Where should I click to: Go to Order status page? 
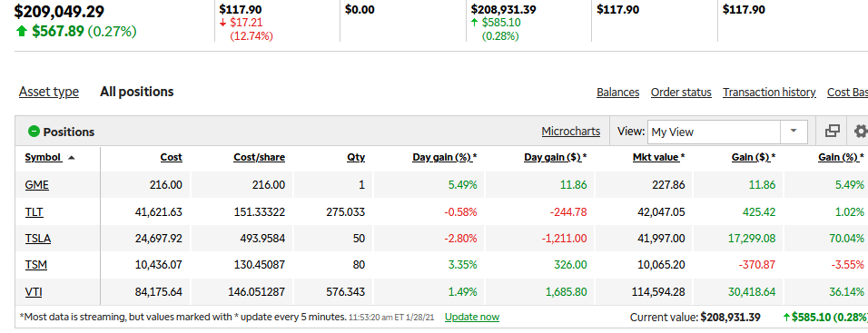pyautogui.click(x=681, y=93)
